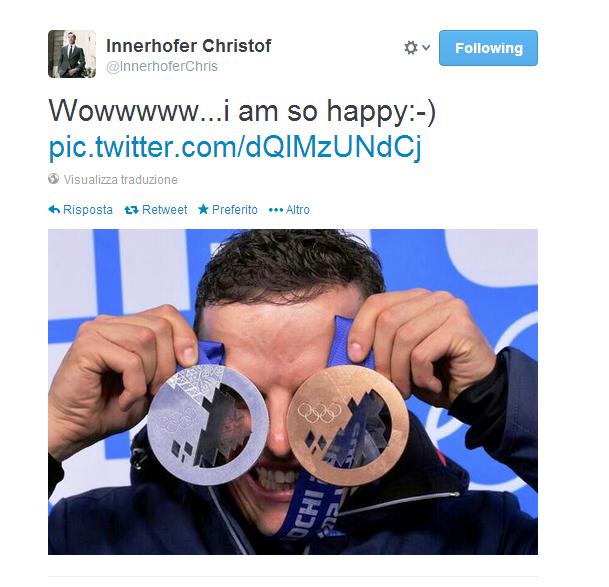Click the reply arrow icon

coord(54,210)
